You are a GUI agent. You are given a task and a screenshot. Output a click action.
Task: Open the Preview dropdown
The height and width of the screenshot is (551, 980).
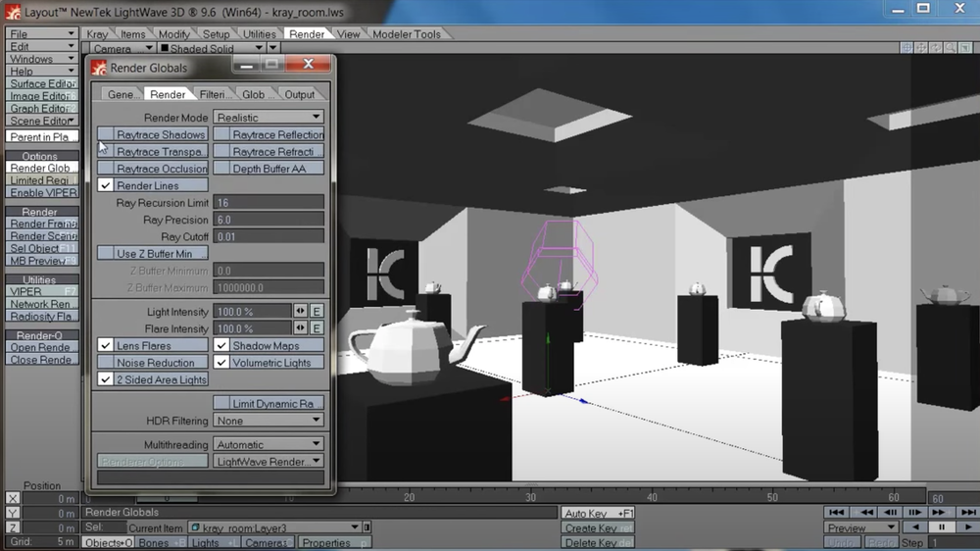click(861, 527)
